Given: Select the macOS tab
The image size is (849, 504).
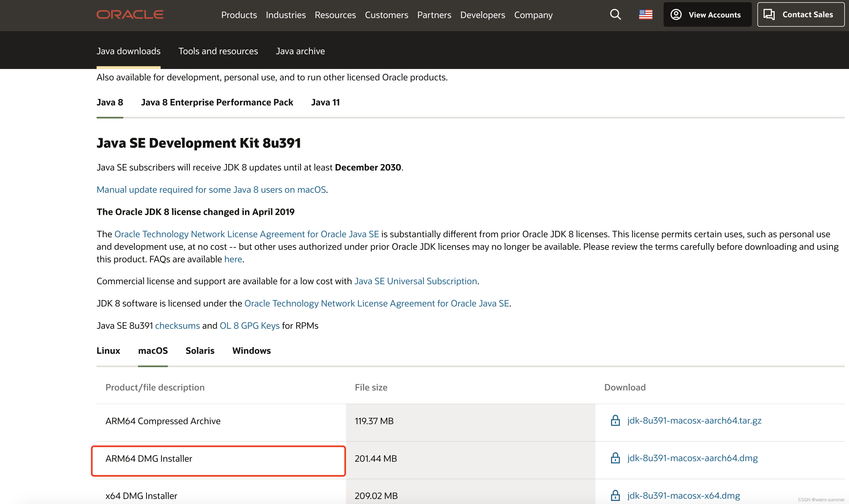Looking at the screenshot, I should [x=153, y=350].
